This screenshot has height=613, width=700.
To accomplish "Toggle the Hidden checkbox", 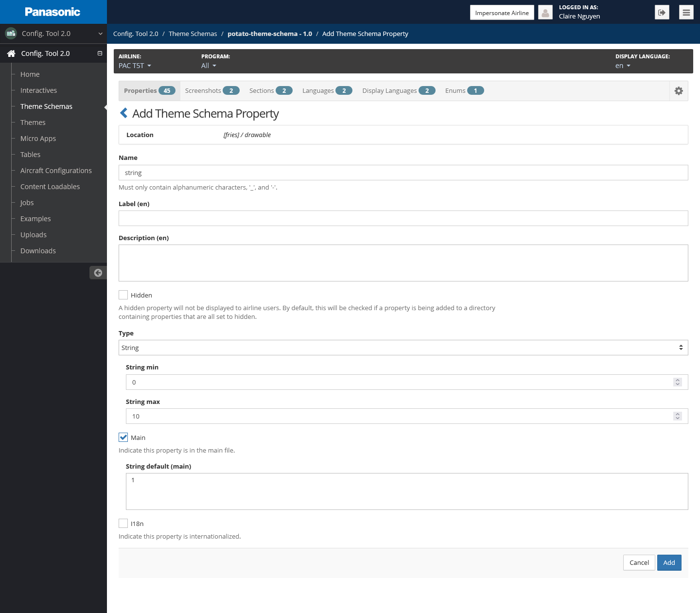I will pyautogui.click(x=123, y=295).
